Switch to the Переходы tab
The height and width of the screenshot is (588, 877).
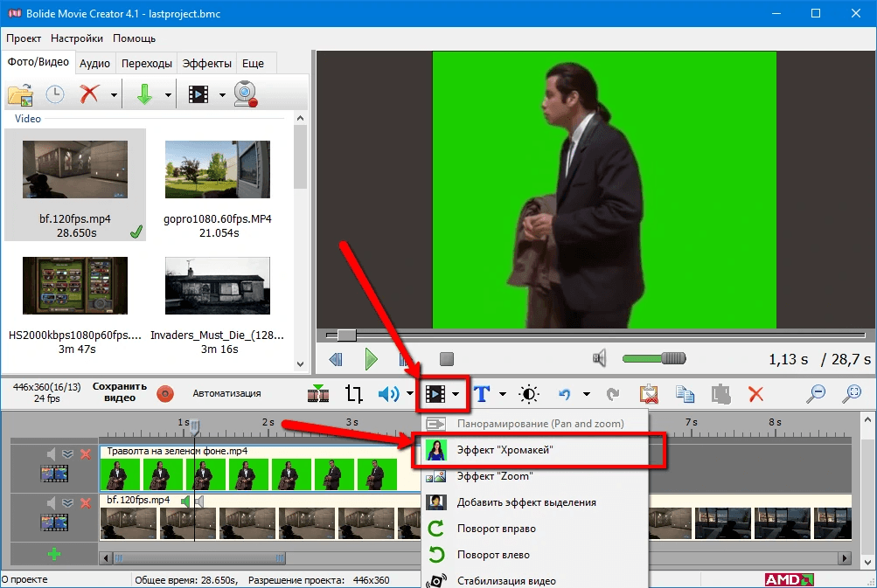coord(146,63)
